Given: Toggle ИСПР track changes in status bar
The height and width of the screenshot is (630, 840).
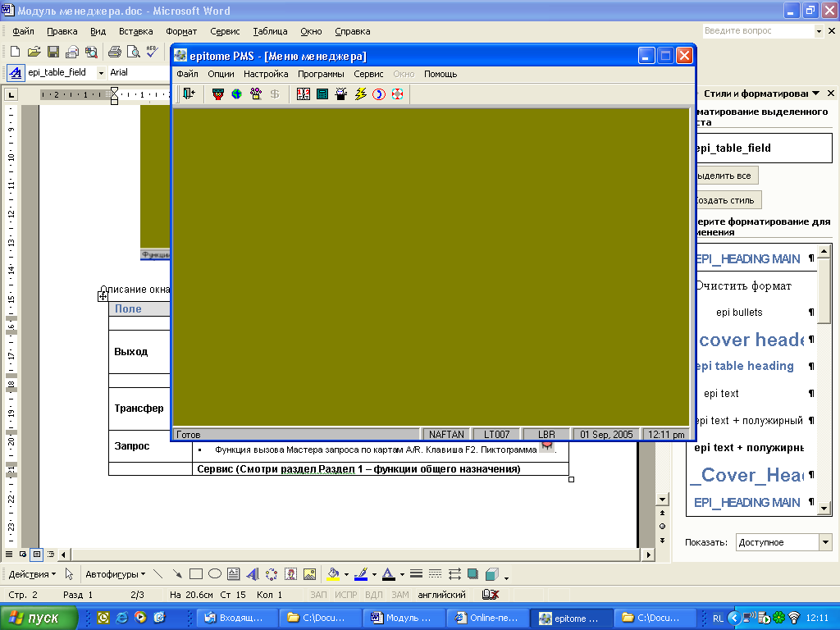Looking at the screenshot, I should [345, 595].
